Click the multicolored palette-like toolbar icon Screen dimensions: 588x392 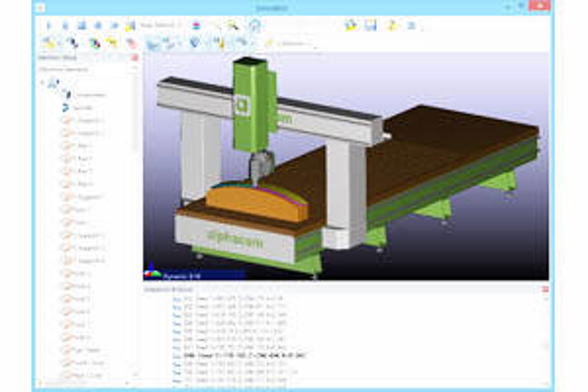click(x=95, y=43)
